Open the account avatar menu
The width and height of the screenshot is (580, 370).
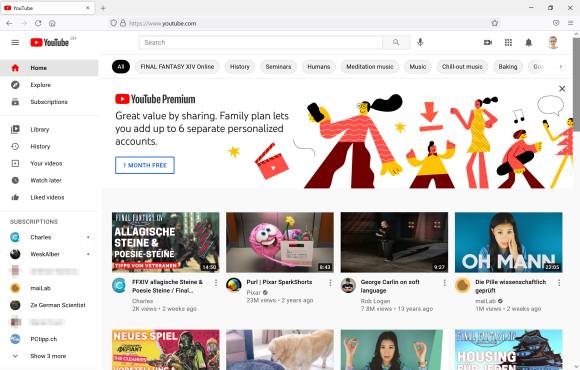coord(553,43)
